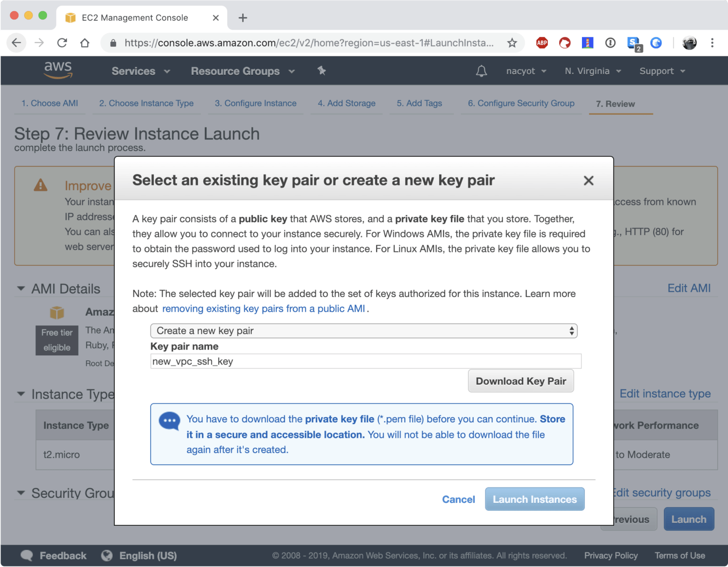This screenshot has width=728, height=567.
Task: Click the Amazon AMI box icon
Action: point(57,312)
